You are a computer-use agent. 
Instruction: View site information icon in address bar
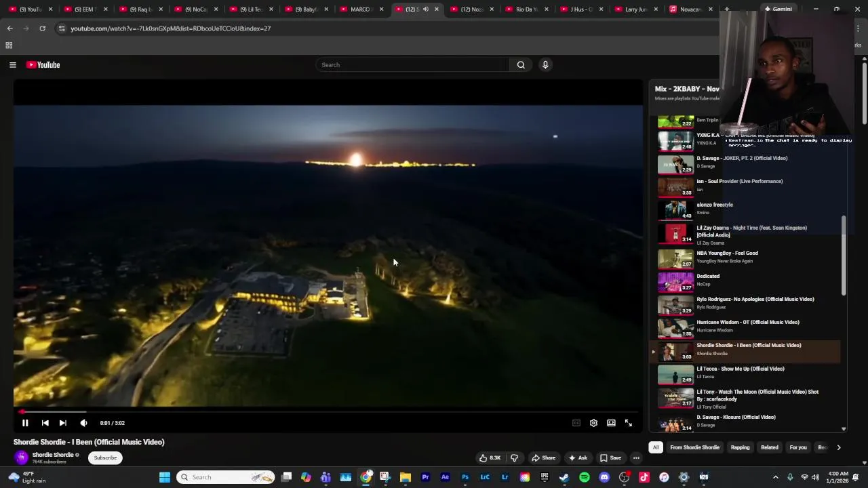[62, 28]
